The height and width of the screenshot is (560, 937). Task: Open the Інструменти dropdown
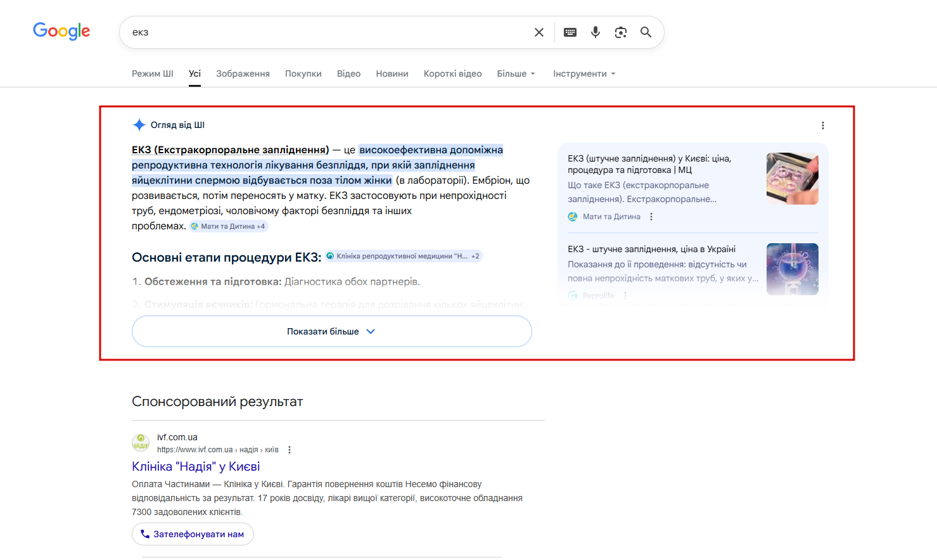(x=584, y=73)
